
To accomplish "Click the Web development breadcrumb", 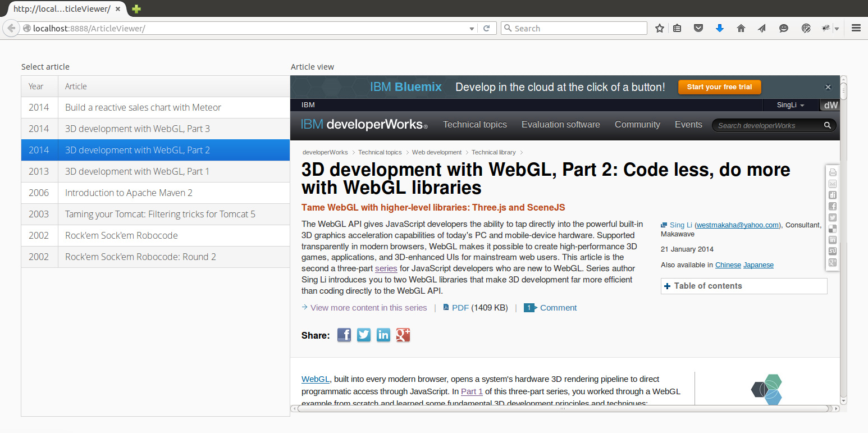I will (x=437, y=152).
